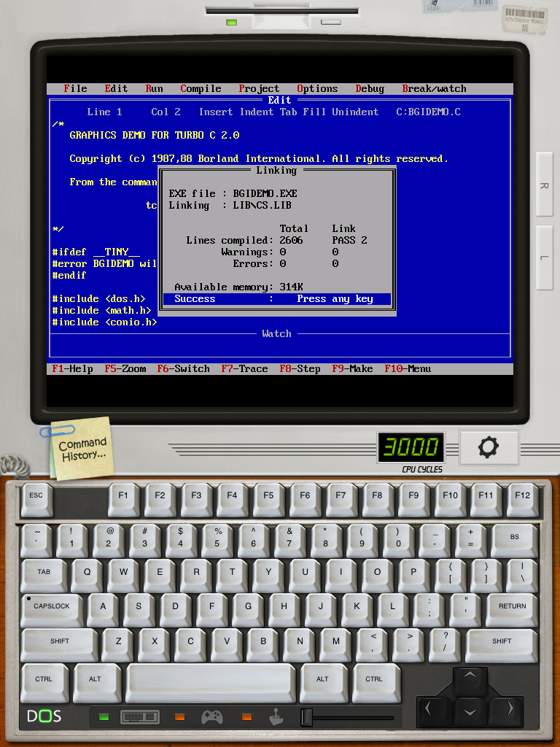Click F7-Trace in status bar
Screen dimensions: 560x747
pyautogui.click(x=244, y=368)
